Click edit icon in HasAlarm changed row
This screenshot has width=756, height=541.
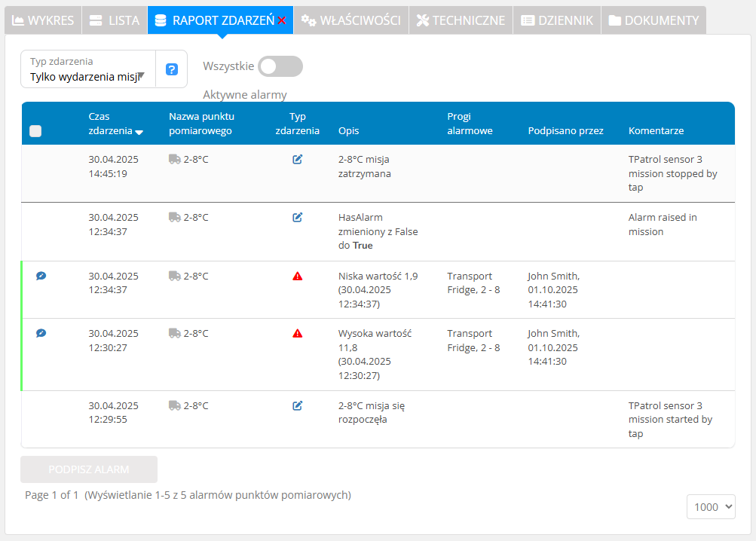pos(298,217)
